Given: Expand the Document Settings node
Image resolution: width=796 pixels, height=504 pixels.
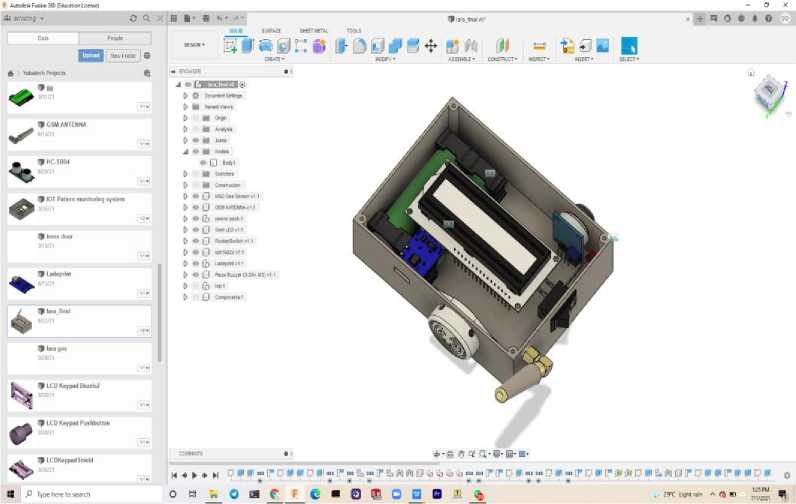Looking at the screenshot, I should tap(185, 95).
